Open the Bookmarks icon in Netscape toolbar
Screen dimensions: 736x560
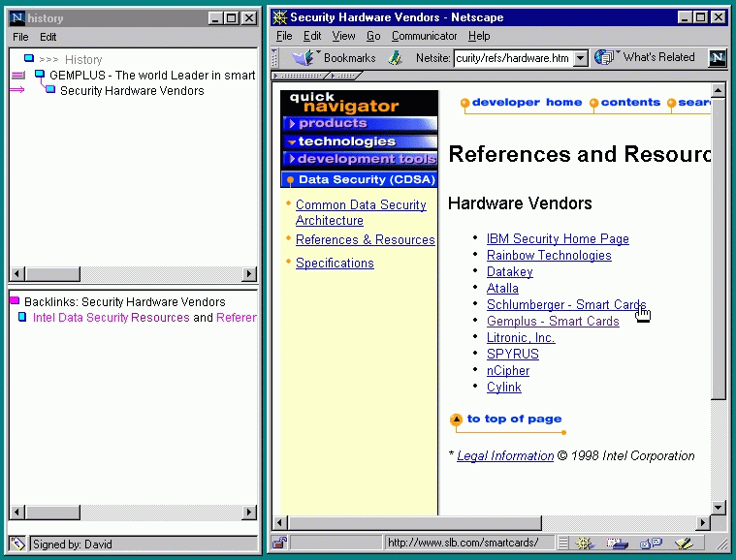[304, 58]
